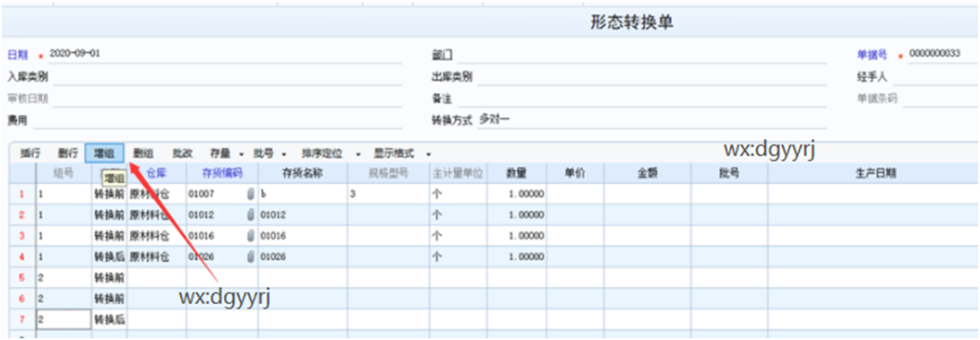Select row number 2 in the grid
The image size is (980, 340).
21,215
